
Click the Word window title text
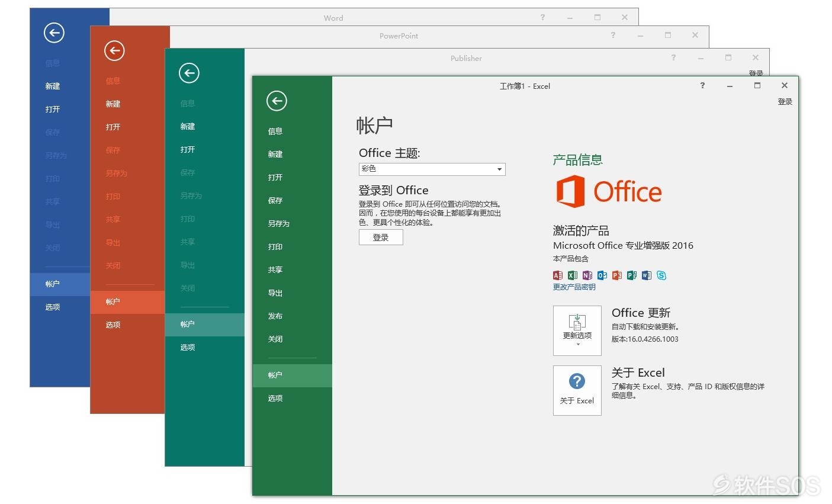point(333,18)
